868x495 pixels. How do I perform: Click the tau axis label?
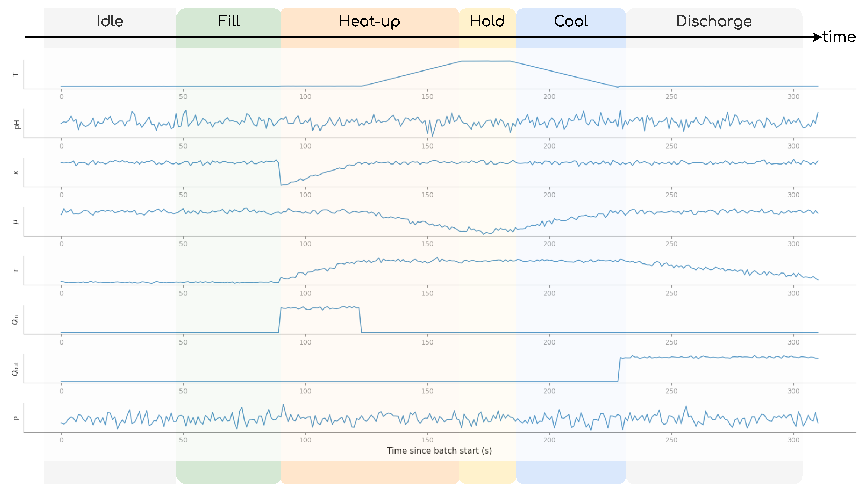pos(16,271)
